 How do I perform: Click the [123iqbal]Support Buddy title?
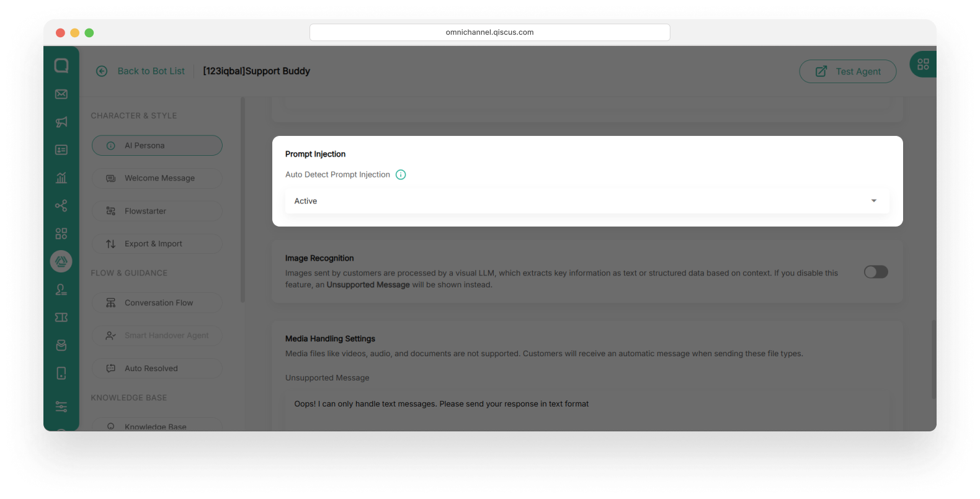(x=257, y=71)
